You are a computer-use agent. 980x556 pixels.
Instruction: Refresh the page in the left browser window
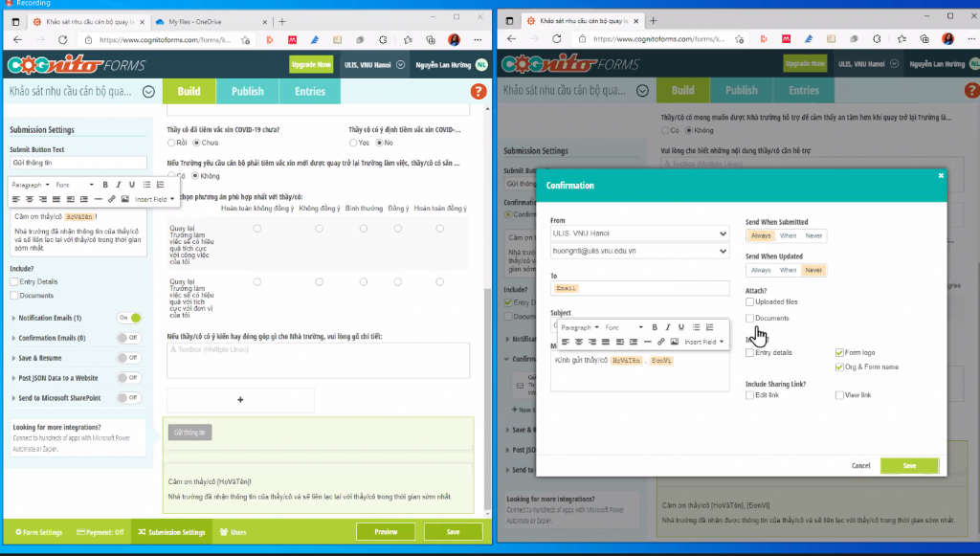click(62, 39)
